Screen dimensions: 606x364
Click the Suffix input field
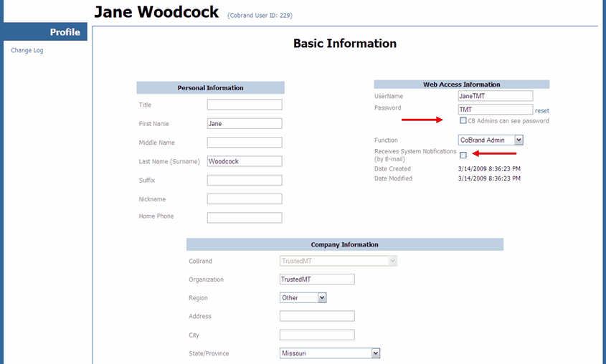(245, 181)
